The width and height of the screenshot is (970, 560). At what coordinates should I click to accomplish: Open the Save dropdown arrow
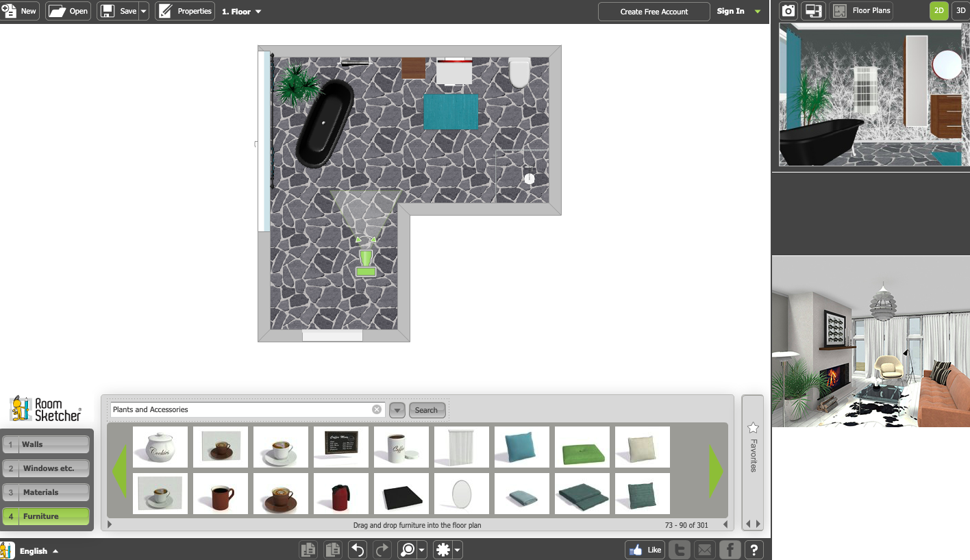(144, 12)
